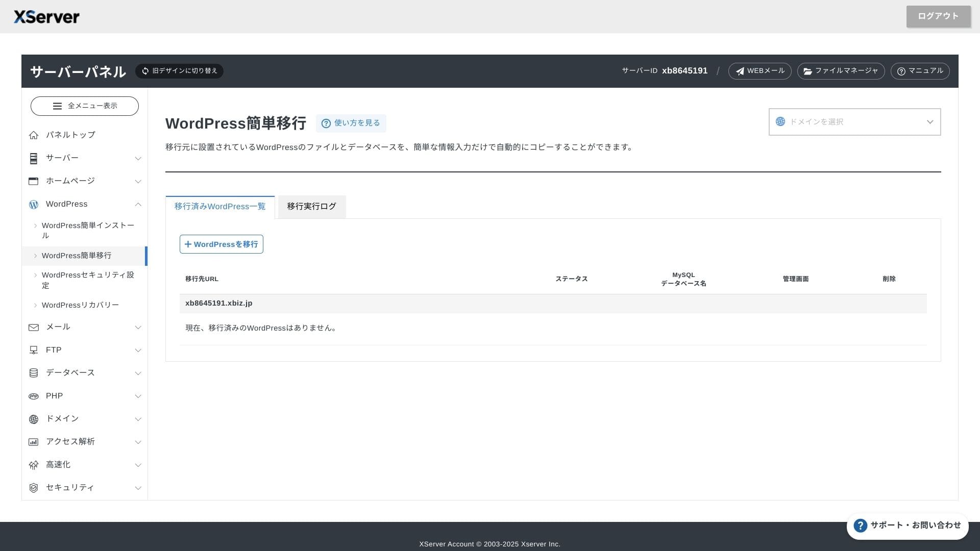
Task: Expand the ホームページ menu chevron
Action: [x=138, y=182]
